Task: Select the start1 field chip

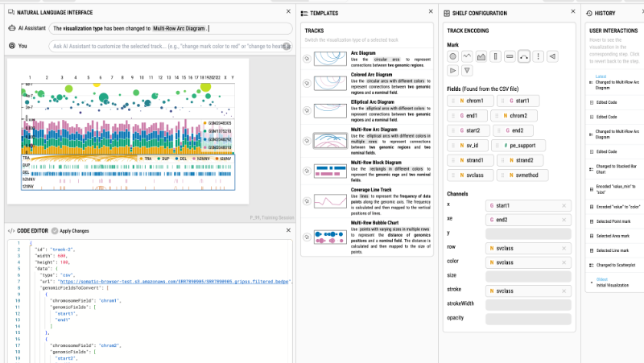Action: [518, 101]
